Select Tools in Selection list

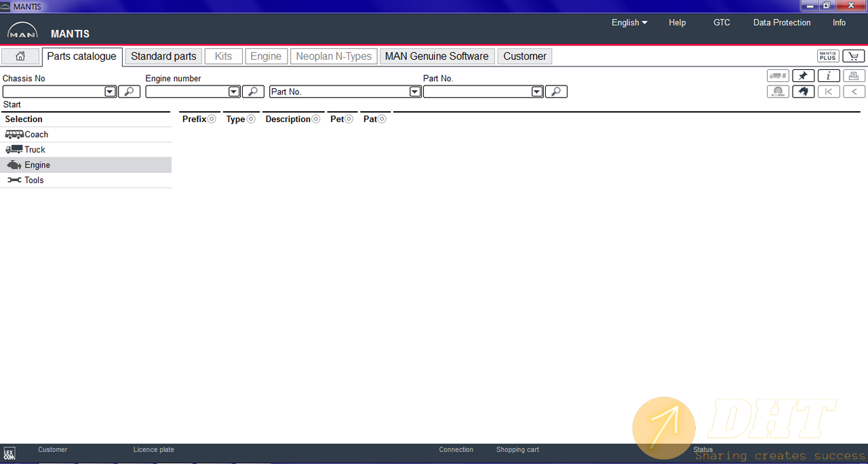pos(85,180)
